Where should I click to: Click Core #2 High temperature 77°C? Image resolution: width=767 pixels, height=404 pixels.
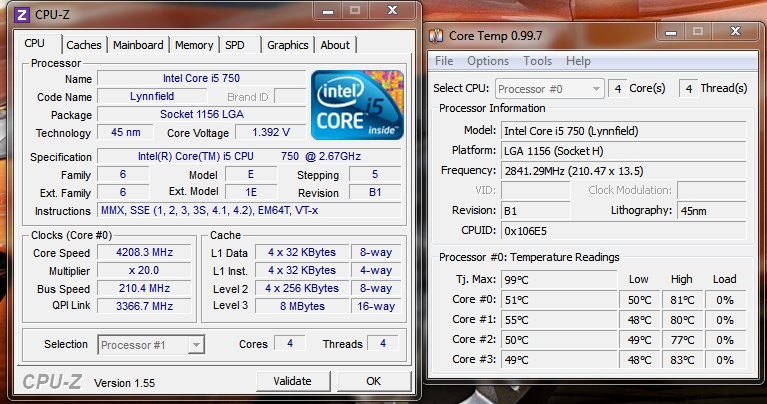[x=682, y=340]
